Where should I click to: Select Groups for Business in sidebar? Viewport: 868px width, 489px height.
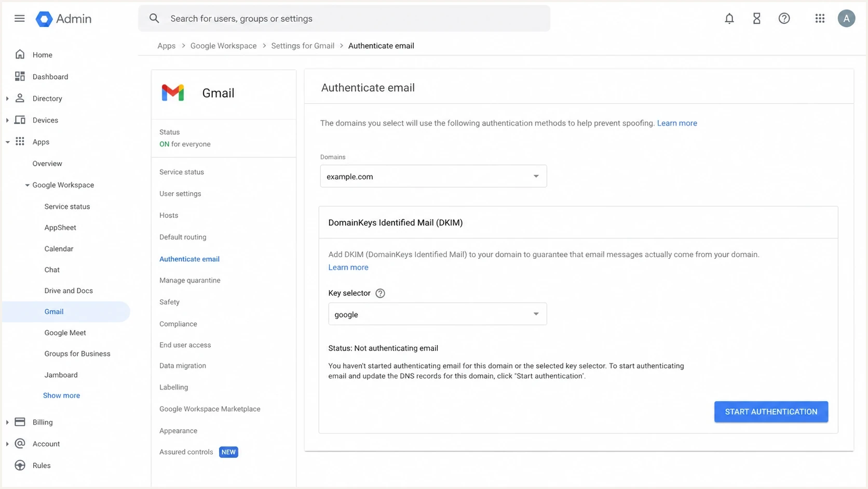[x=77, y=354]
